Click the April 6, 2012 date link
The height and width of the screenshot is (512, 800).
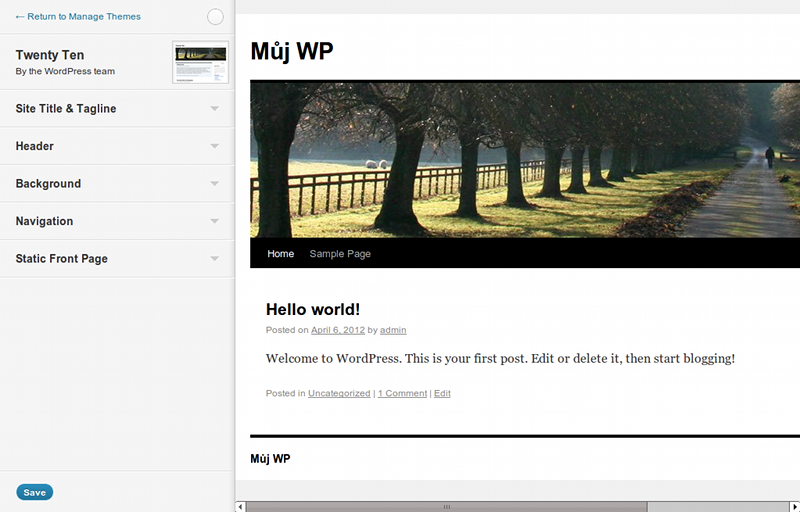click(338, 330)
